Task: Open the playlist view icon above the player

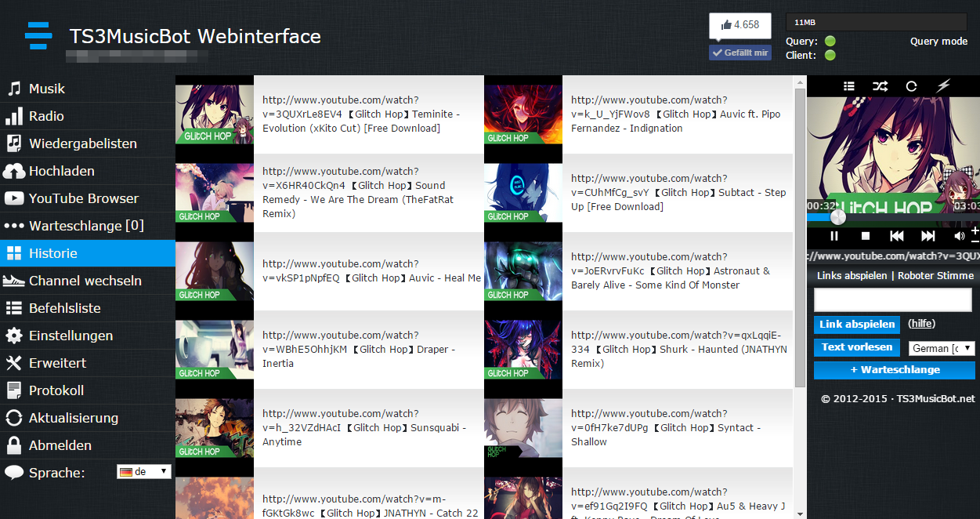Action: point(849,86)
